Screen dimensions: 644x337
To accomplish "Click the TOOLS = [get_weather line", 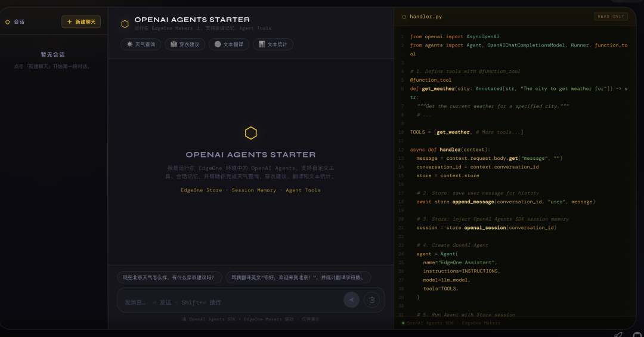I will click(x=466, y=132).
